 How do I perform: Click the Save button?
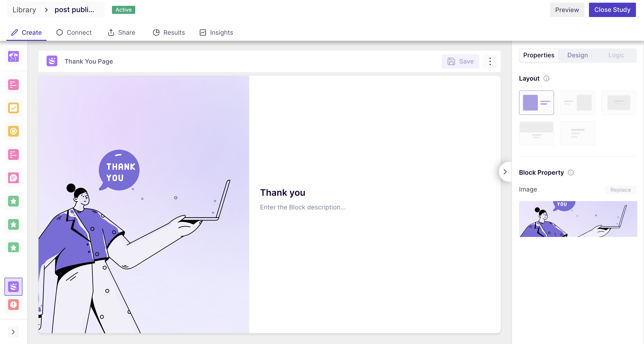460,61
